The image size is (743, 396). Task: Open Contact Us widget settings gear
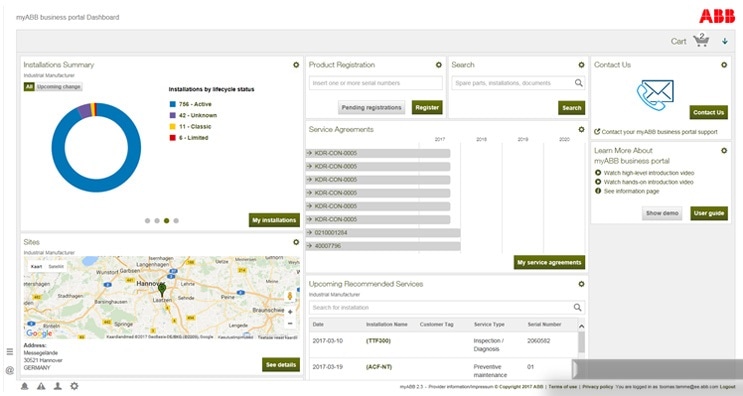pyautogui.click(x=724, y=65)
